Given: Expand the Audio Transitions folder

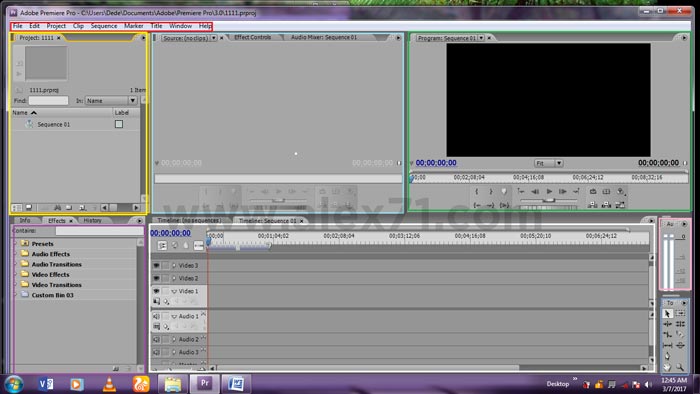Looking at the screenshot, I should pyautogui.click(x=16, y=264).
